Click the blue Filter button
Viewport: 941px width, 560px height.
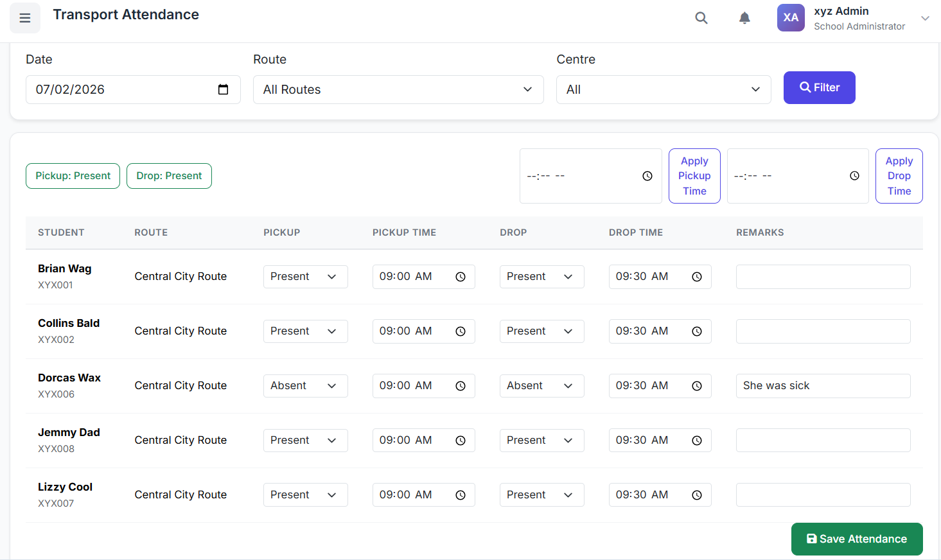click(x=819, y=87)
